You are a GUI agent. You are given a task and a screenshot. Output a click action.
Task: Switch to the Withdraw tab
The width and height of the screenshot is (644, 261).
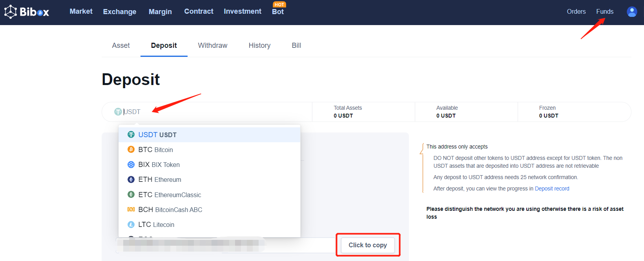tap(212, 45)
